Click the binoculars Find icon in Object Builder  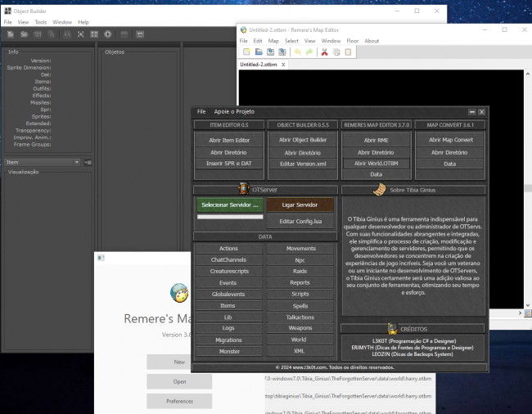67,34
